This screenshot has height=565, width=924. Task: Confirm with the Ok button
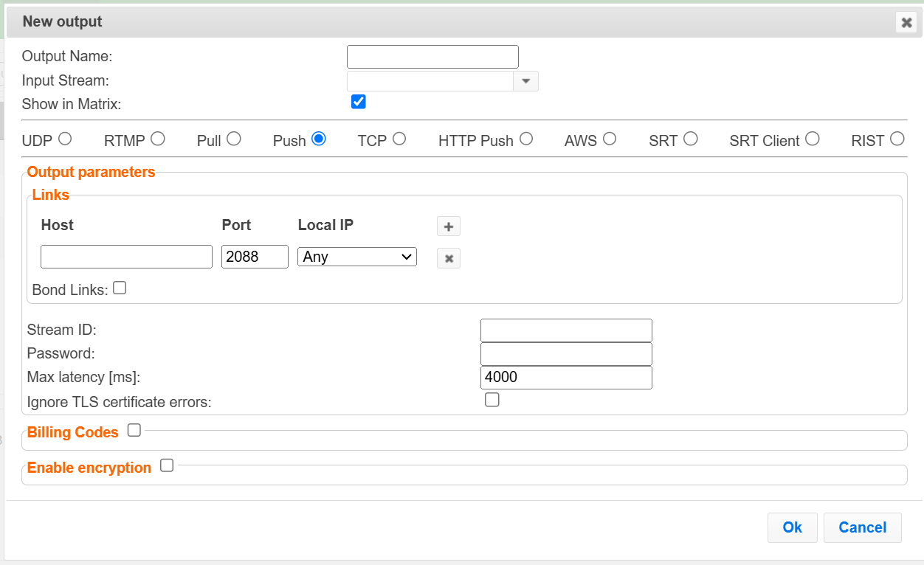tap(792, 527)
